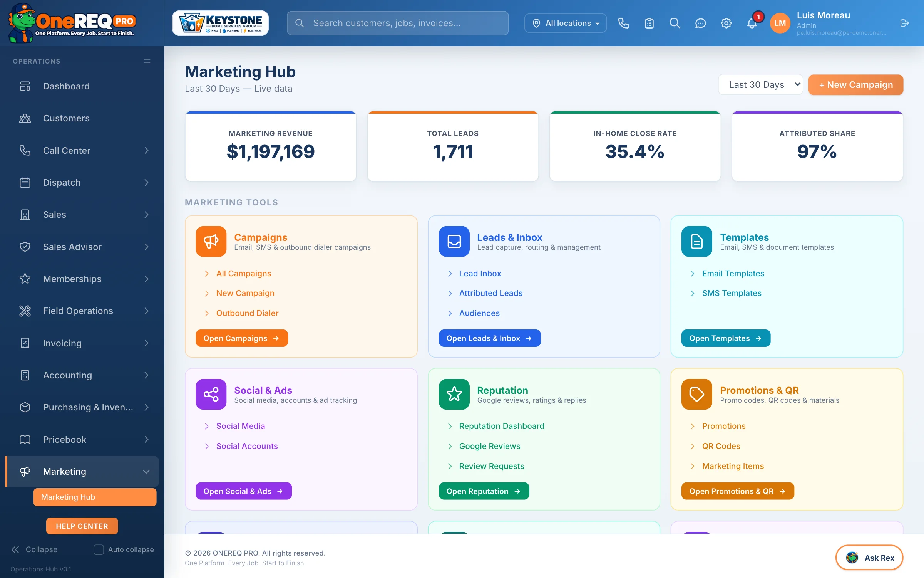Open the HELP CENTER button
The height and width of the screenshot is (578, 924).
coord(82,526)
